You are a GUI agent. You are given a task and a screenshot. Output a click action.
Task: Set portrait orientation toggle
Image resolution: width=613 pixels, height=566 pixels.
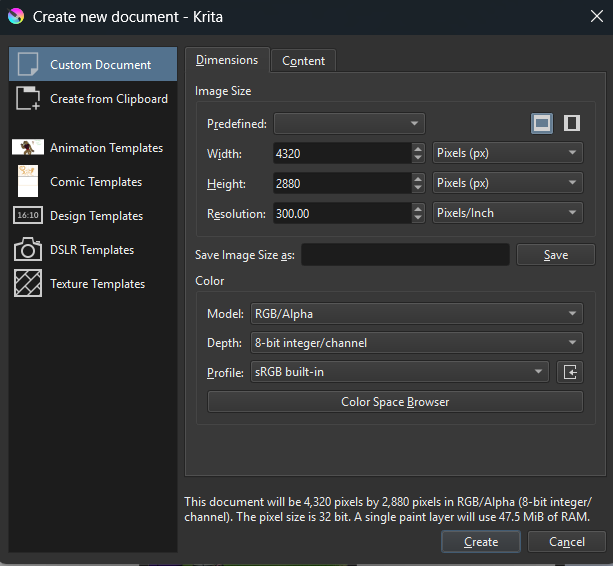coord(571,123)
